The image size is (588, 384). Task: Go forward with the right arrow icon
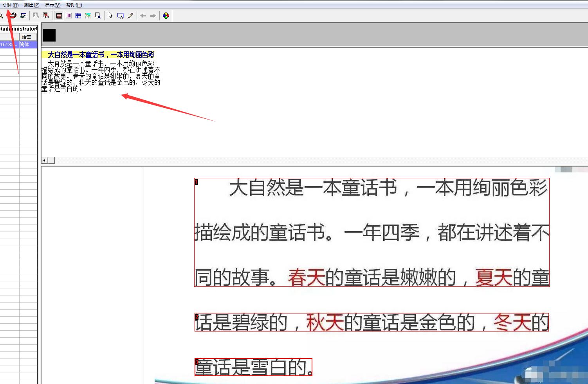click(x=153, y=15)
